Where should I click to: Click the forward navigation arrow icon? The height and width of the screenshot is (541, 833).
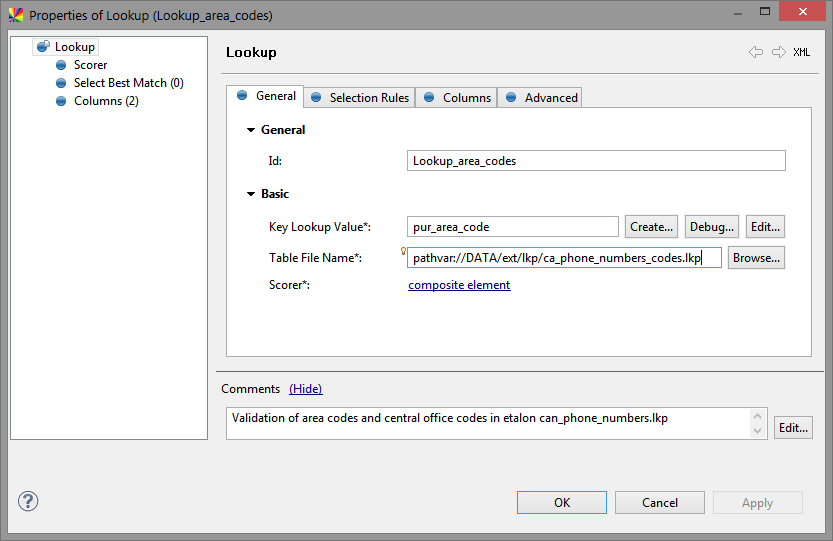pyautogui.click(x=779, y=52)
